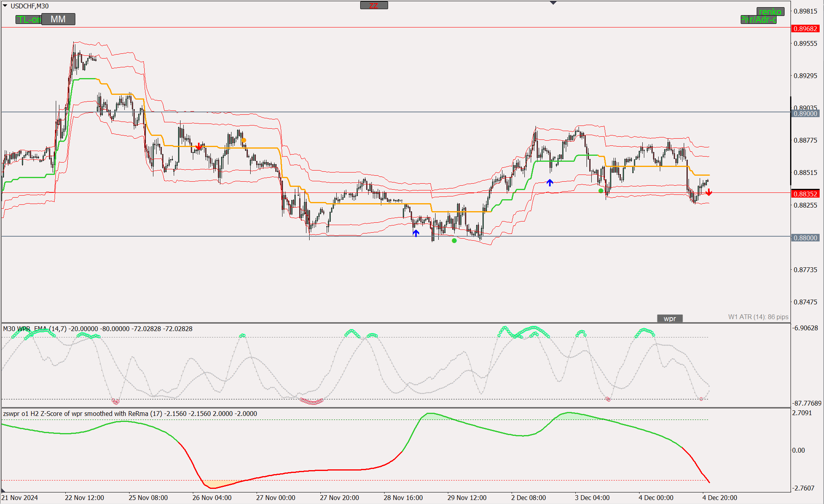Toggle the ZZ zigzag button
This screenshot has width=824, height=504.
pyautogui.click(x=374, y=5)
